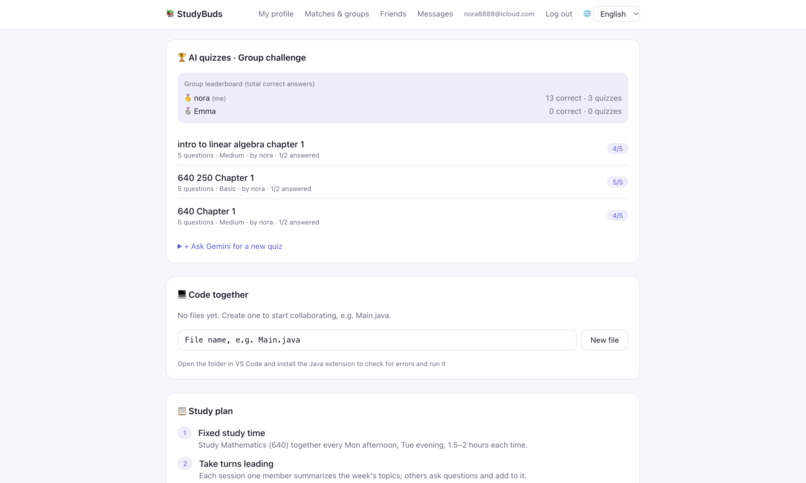This screenshot has width=806, height=483.
Task: Click the New file button
Action: pyautogui.click(x=604, y=340)
